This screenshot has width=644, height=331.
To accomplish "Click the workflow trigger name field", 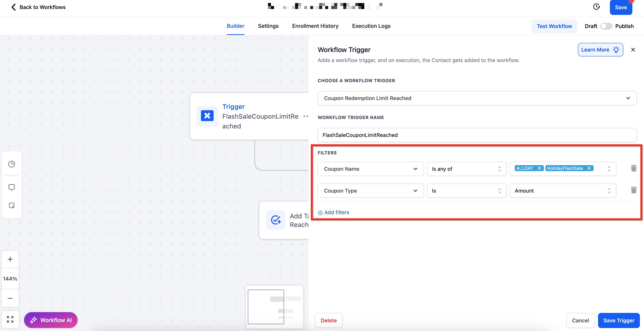I will 477,135.
